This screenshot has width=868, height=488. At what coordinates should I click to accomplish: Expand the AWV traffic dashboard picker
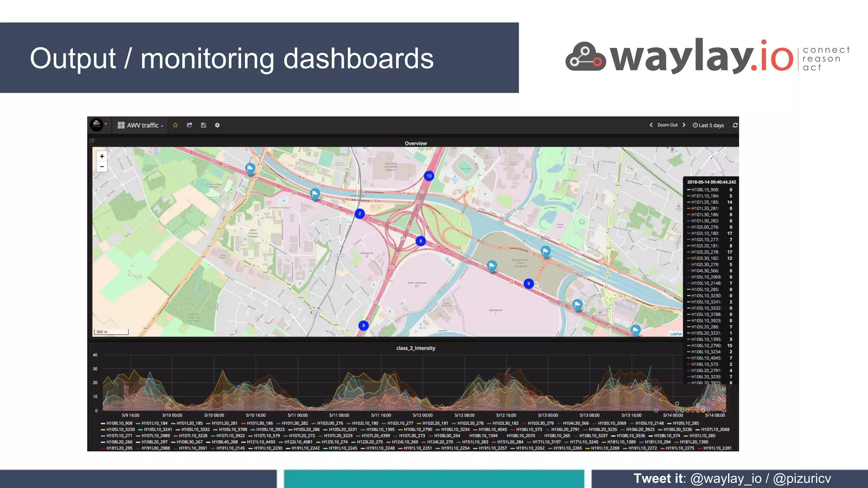tap(140, 125)
